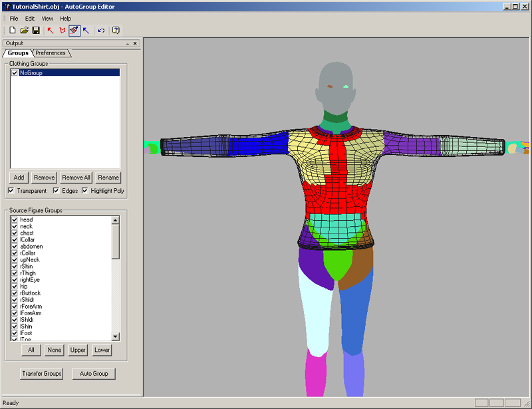Click the source groups scroll up arrow
532x409 pixels.
coord(115,220)
